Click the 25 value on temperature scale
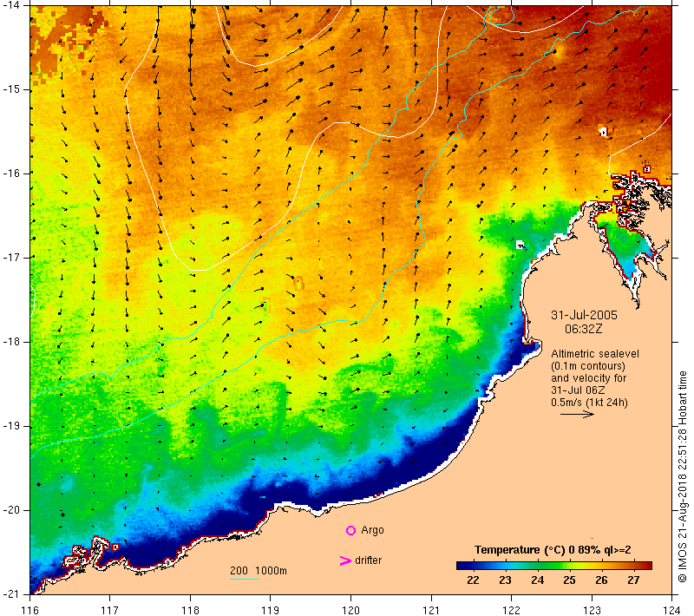 [x=569, y=580]
